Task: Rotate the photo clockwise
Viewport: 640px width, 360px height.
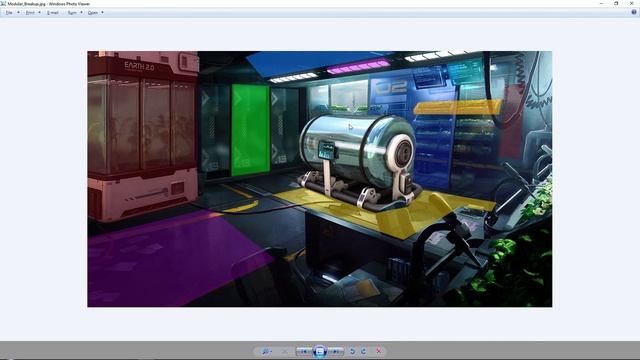Action: pyautogui.click(x=363, y=351)
